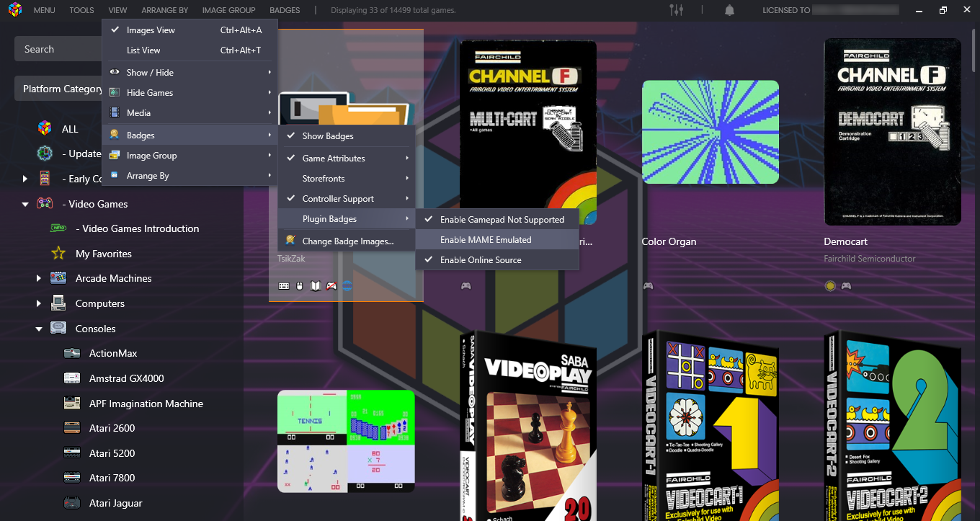Click inside the Search field
Screen dimensions: 980x521
pos(59,49)
